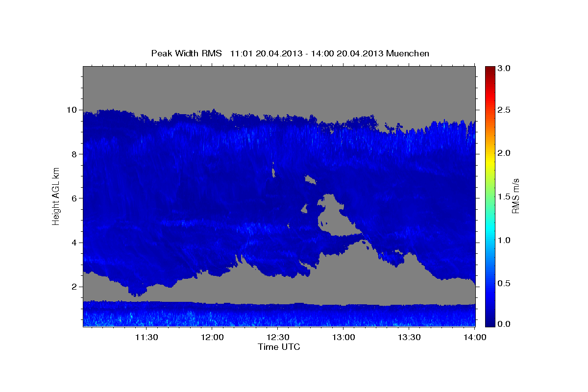Image resolution: width=588 pixels, height=392 pixels.
Task: Click the colorbar '1.5' label
Action: pyautogui.click(x=505, y=196)
